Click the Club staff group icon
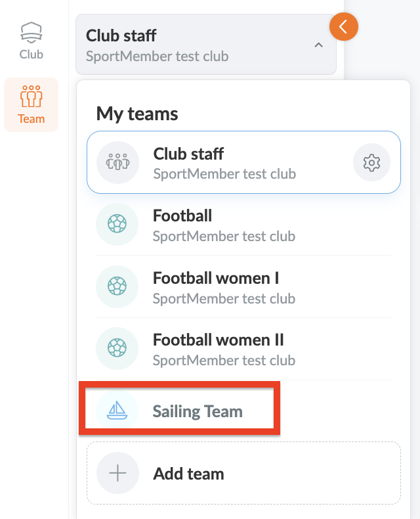Image resolution: width=420 pixels, height=519 pixels. coord(117,162)
